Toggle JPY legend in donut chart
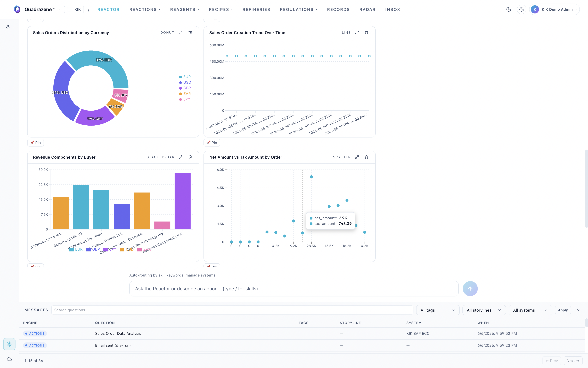This screenshot has height=368, width=588. 184,99
